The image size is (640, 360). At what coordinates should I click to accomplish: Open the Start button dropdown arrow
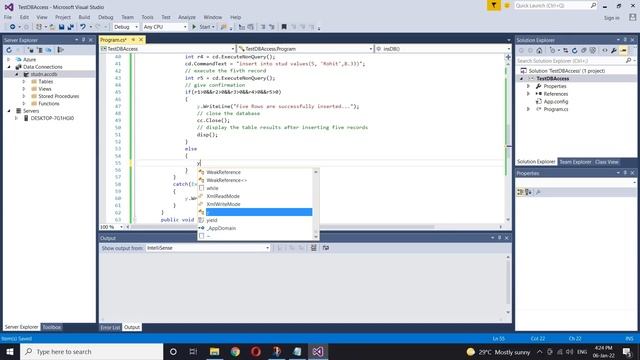click(x=213, y=27)
